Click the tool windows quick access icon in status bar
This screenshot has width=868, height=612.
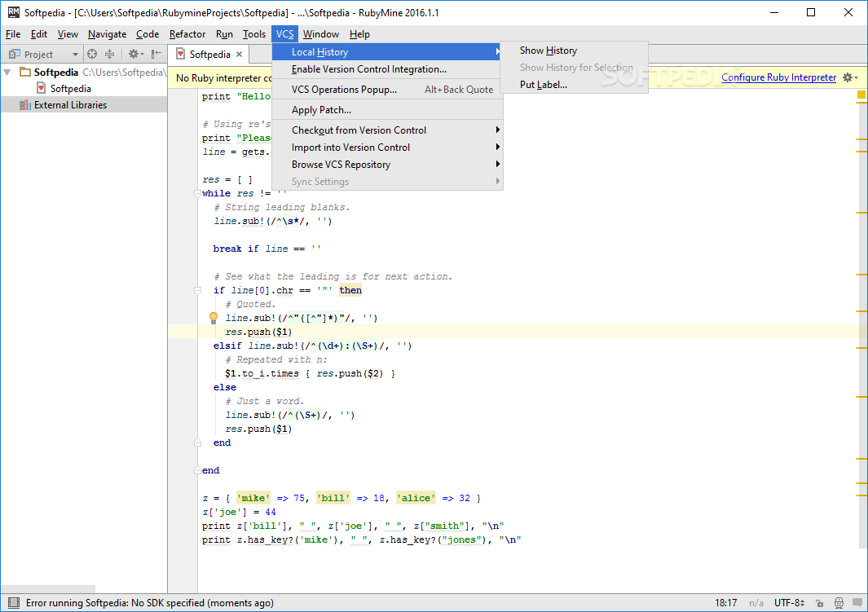point(14,602)
